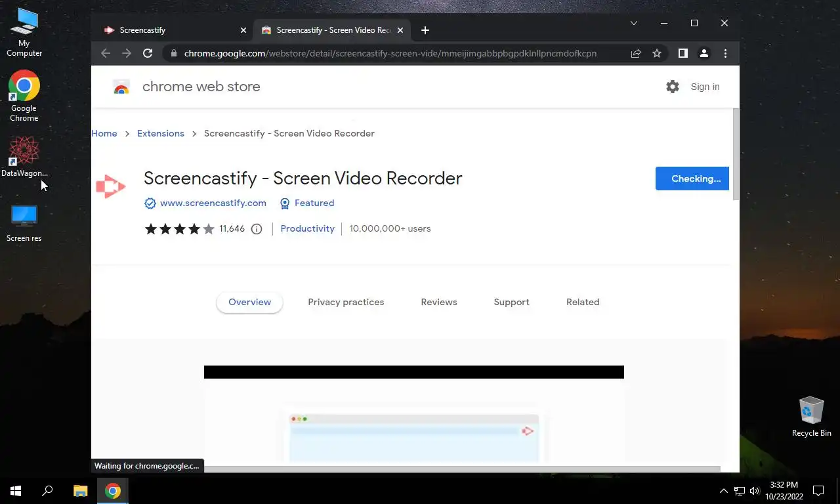
Task: Click the address bar URL
Action: 390,53
